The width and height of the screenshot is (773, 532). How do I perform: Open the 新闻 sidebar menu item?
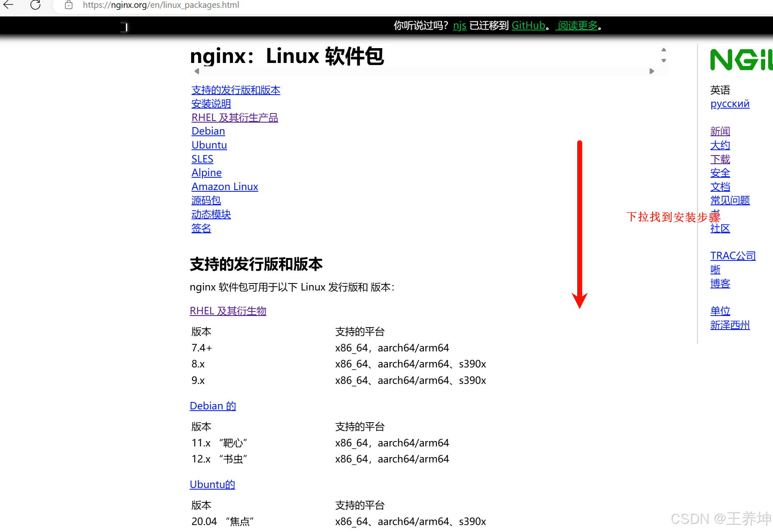pos(720,131)
